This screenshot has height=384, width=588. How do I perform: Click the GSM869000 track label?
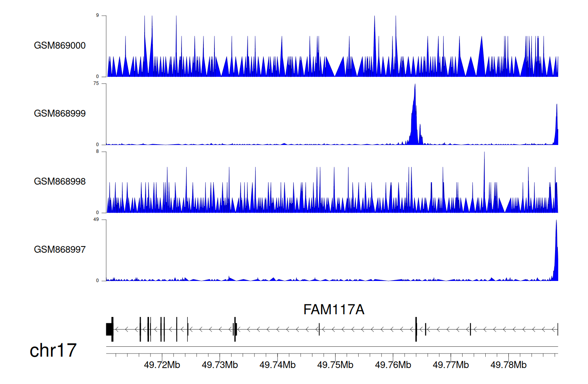coord(60,45)
